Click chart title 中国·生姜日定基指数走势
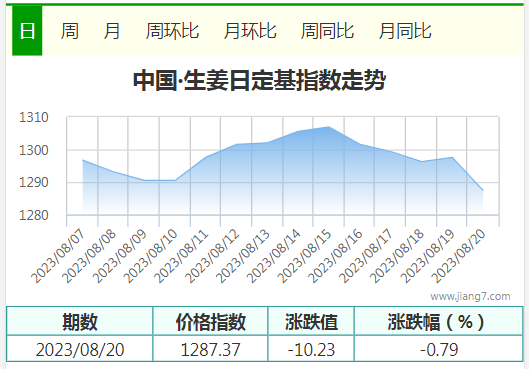Viewport: 529px width, 369px height. coord(259,80)
